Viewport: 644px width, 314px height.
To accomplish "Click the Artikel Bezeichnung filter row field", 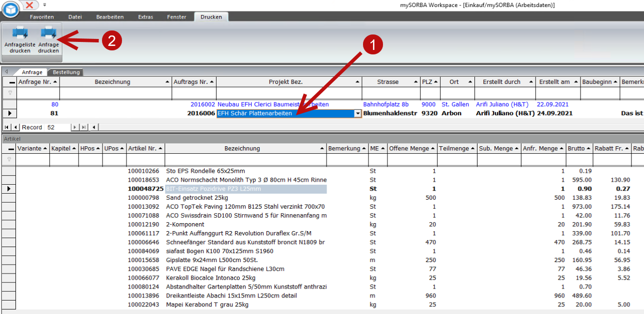I will (246, 160).
